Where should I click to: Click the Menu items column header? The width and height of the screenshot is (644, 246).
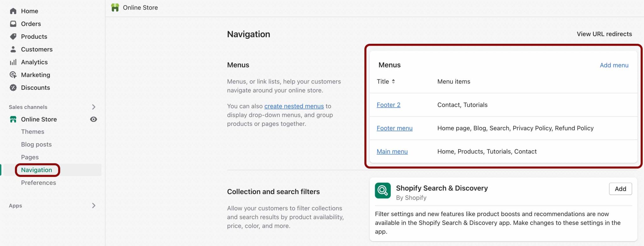click(454, 82)
